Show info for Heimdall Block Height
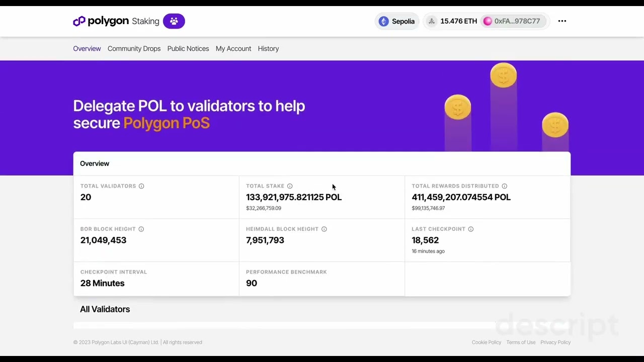This screenshot has width=644, height=362. (x=324, y=229)
